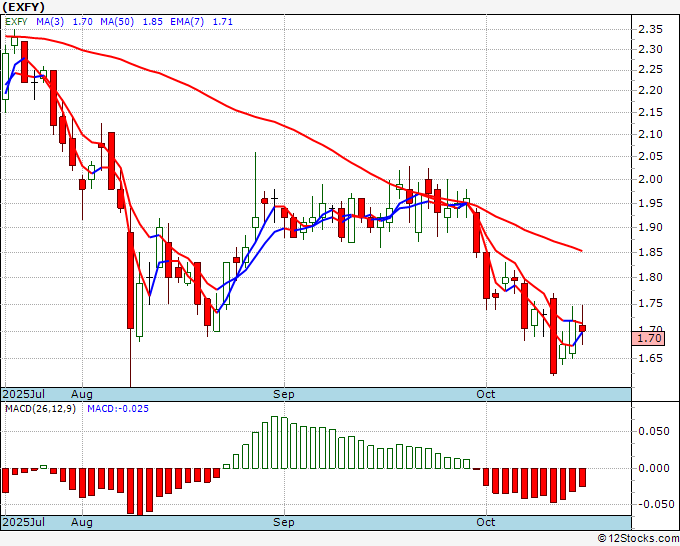Click the 2.00 price axis label
The width and height of the screenshot is (680, 546).
[650, 179]
